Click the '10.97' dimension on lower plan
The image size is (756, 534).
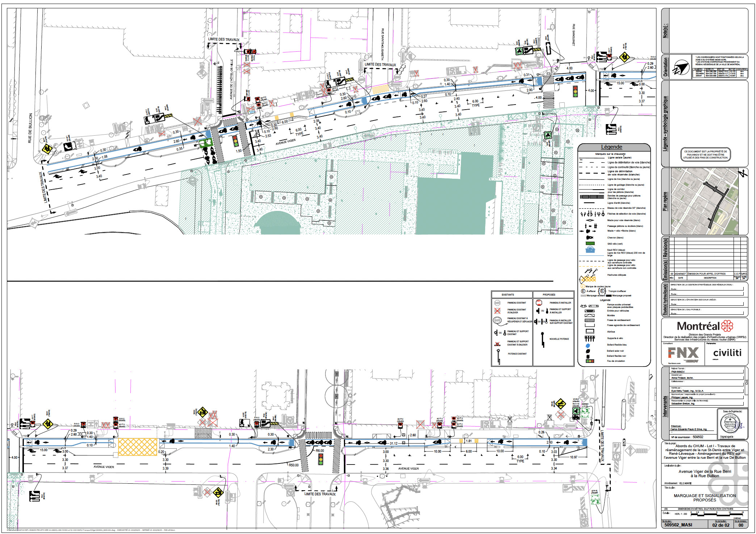(x=574, y=457)
